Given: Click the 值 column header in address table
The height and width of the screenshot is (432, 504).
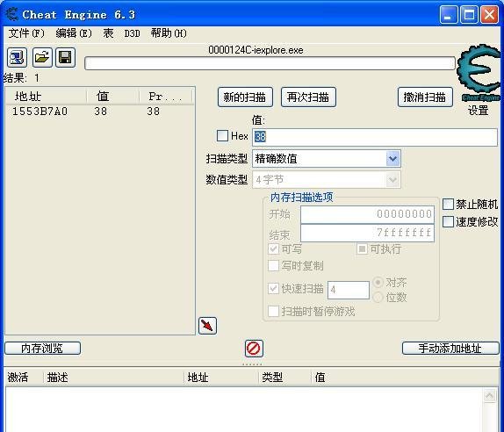Looking at the screenshot, I should click(405, 378).
